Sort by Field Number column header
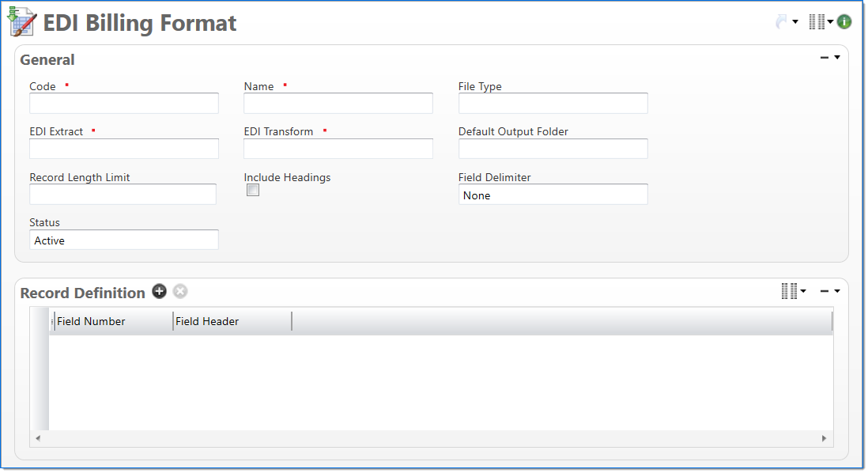868x473 pixels. [111, 321]
